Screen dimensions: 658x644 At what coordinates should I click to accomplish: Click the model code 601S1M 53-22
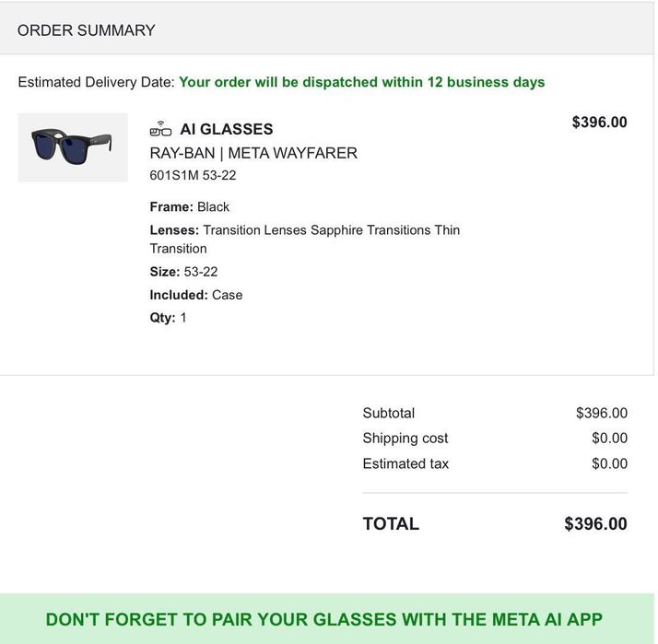coord(193,175)
